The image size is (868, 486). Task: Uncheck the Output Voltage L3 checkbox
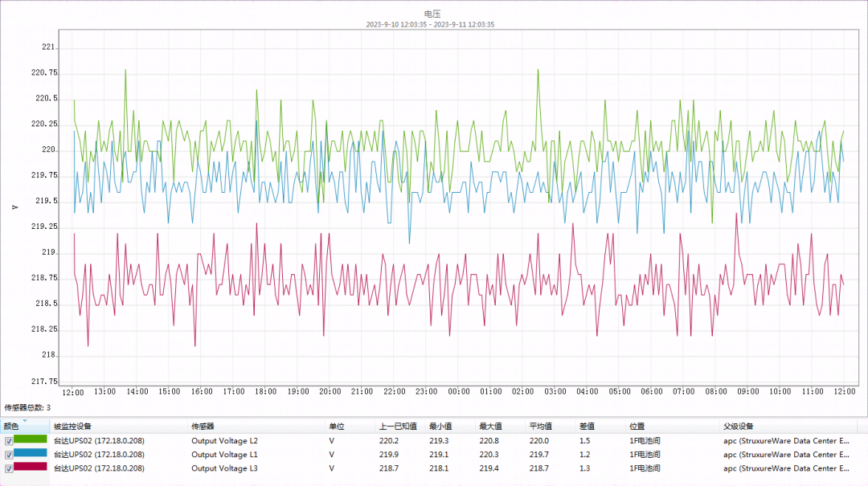tap(9, 468)
